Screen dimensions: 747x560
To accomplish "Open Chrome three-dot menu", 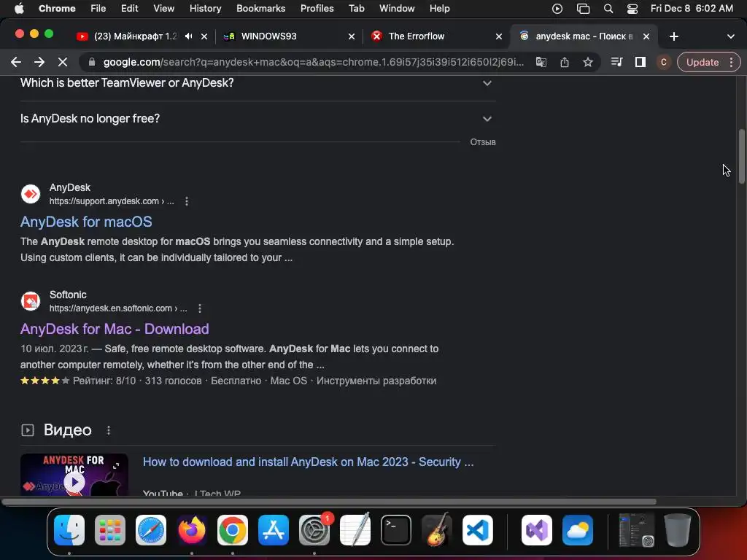I will point(731,62).
